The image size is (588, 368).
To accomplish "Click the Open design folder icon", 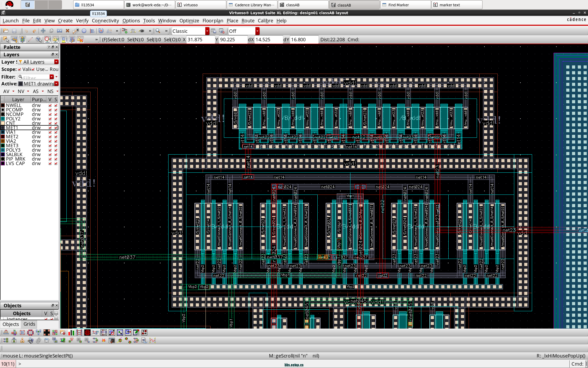I will [6, 31].
